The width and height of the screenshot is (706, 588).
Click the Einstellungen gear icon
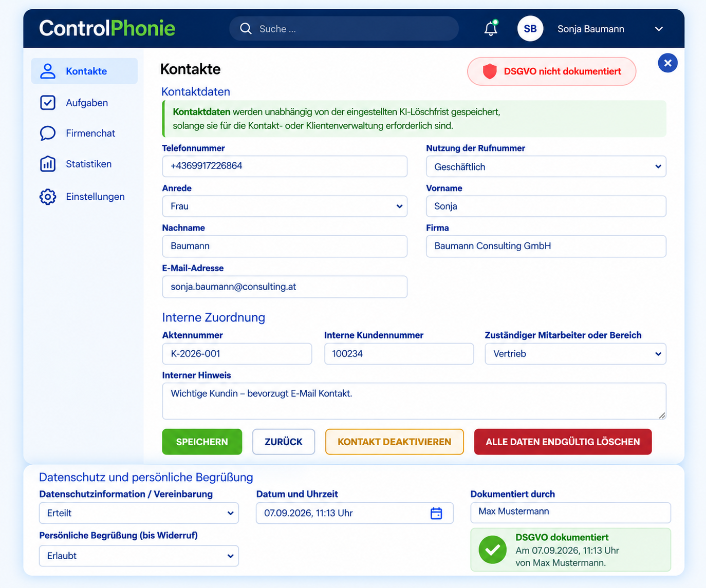[x=48, y=197]
